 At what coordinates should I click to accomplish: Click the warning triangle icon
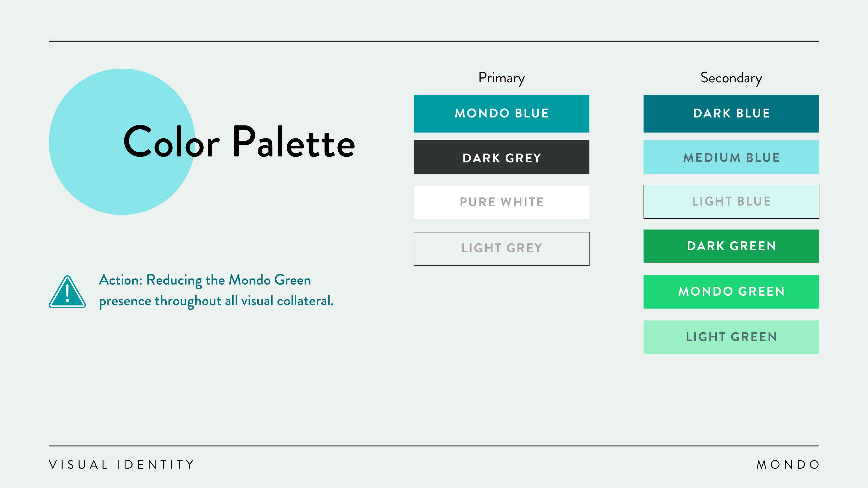[x=67, y=292]
